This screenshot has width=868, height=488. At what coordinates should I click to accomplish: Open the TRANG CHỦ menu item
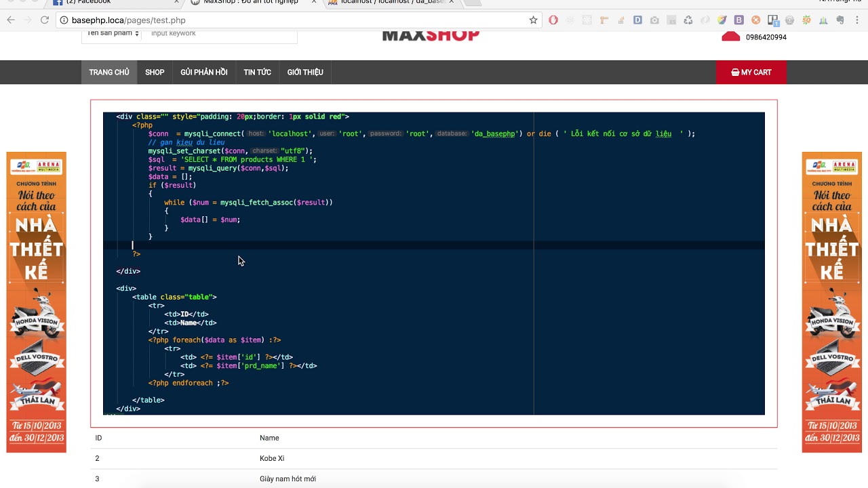pyautogui.click(x=109, y=73)
